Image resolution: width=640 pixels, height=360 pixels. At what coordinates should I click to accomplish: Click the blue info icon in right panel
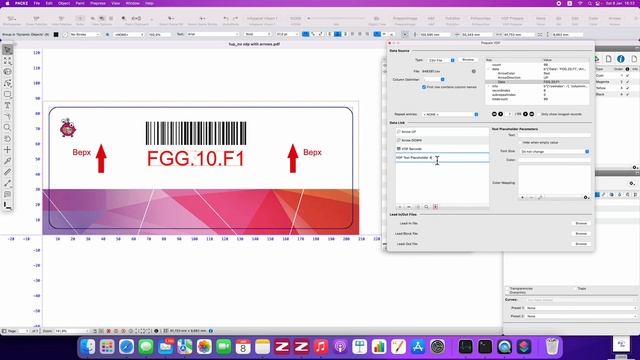(621, 59)
